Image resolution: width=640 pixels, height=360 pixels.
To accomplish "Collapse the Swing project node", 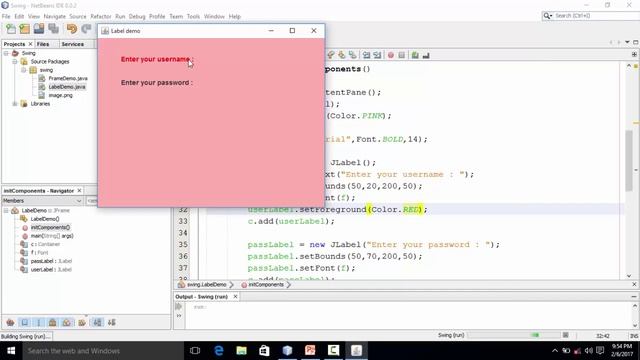I will 6,53.
